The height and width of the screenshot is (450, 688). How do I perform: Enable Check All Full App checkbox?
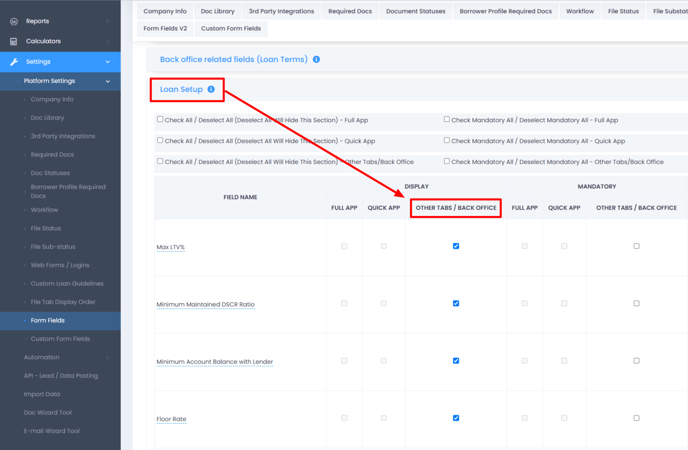[160, 120]
